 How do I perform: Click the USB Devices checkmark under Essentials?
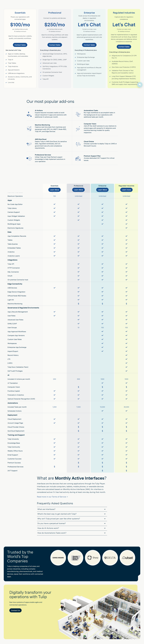[x=54, y=288]
